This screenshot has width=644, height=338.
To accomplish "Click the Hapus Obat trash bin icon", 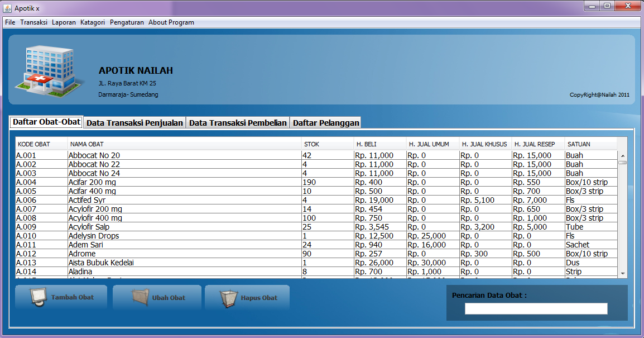I will click(x=229, y=298).
